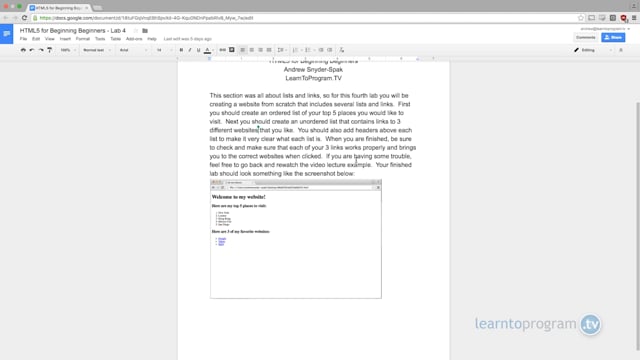Click the red shield extension icon
Viewport: 640px width, 360px height.
click(624, 18)
